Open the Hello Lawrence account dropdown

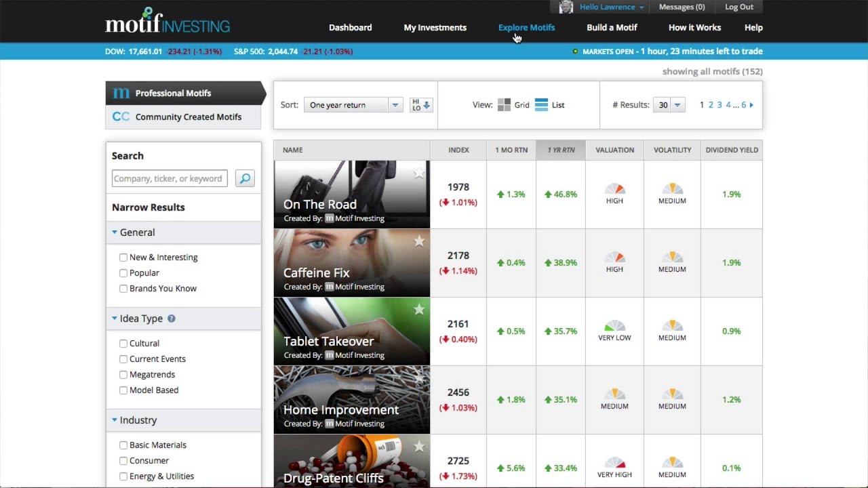click(x=612, y=7)
